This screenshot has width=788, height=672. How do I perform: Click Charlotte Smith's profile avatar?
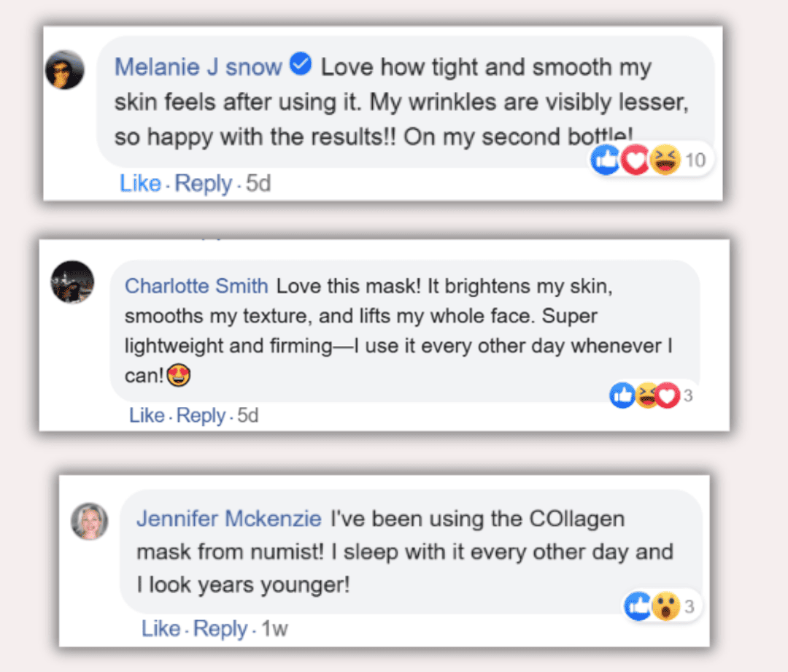(x=72, y=282)
